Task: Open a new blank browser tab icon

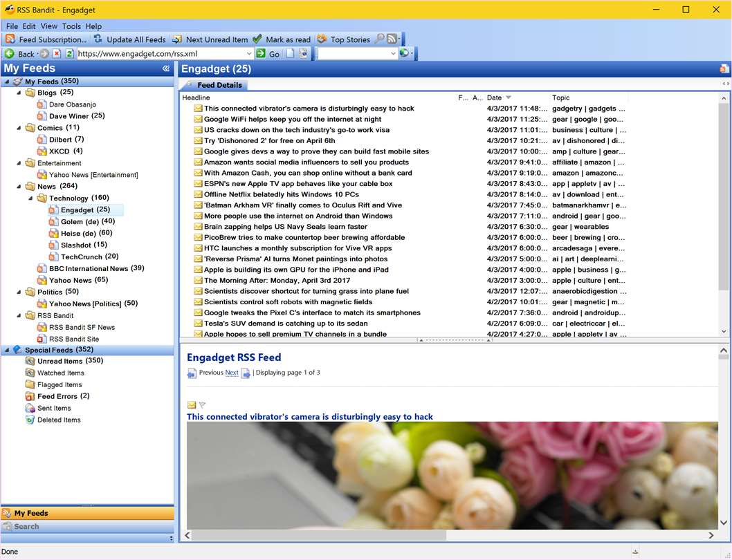Action: (290, 54)
